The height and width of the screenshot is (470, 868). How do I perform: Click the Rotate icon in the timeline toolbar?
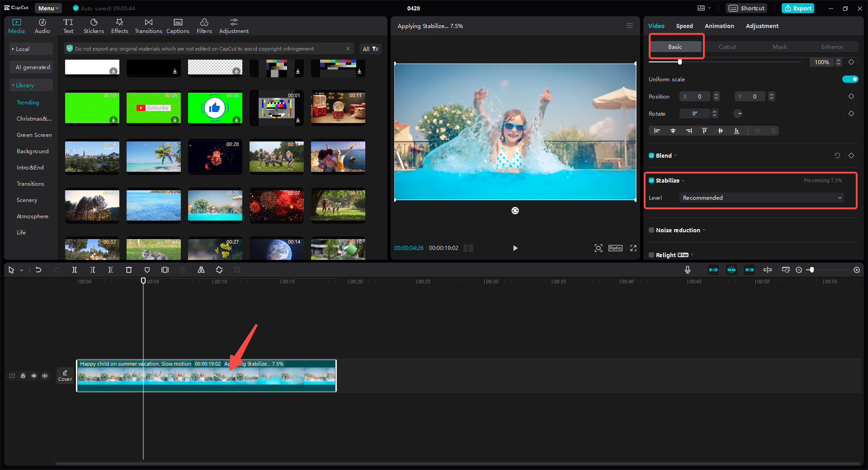[x=219, y=270]
